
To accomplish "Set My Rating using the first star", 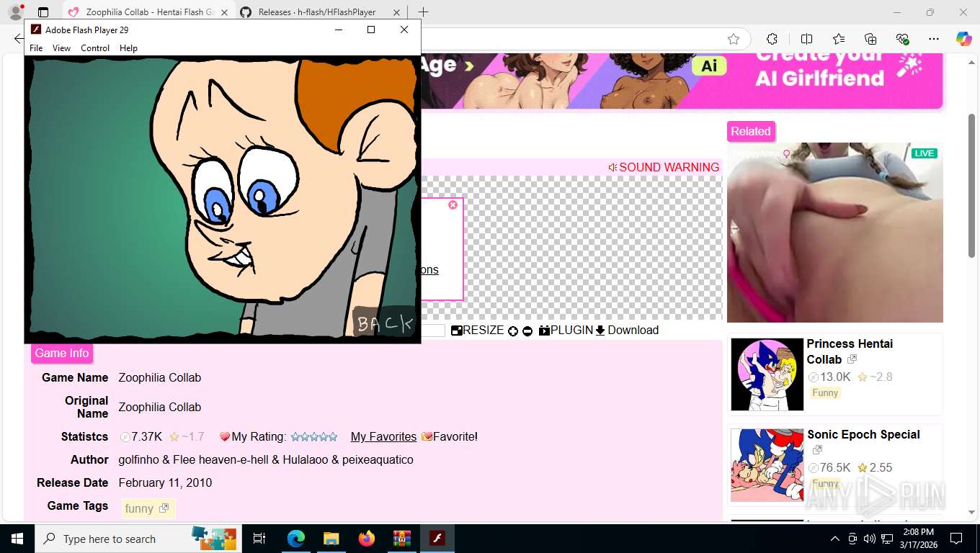I will tap(295, 436).
